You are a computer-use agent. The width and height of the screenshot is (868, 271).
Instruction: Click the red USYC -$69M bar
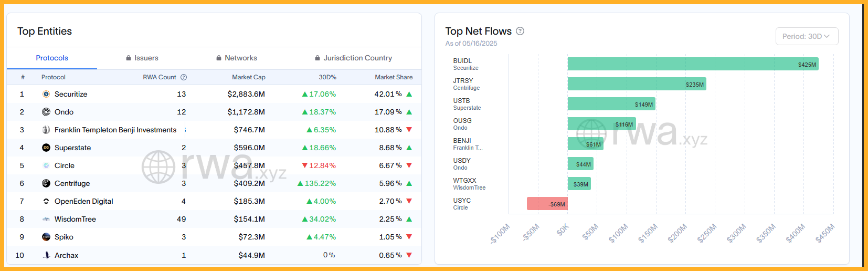click(x=547, y=204)
